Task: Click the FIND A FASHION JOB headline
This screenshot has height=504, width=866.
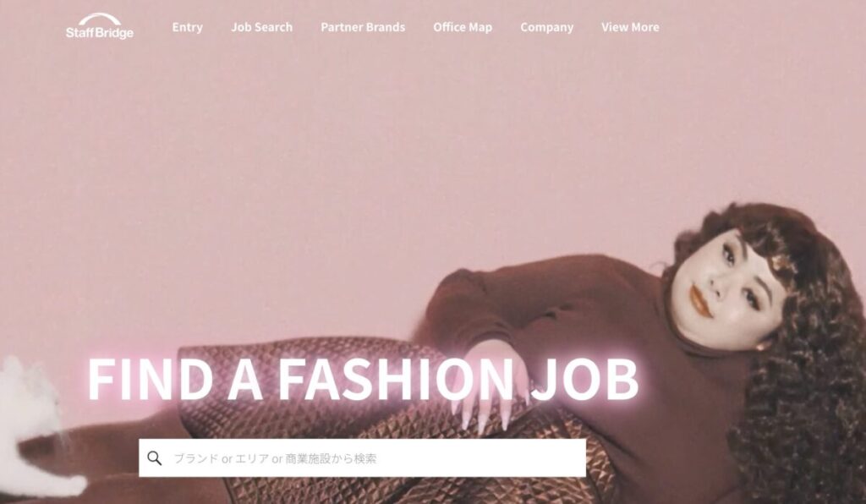Action: point(363,379)
